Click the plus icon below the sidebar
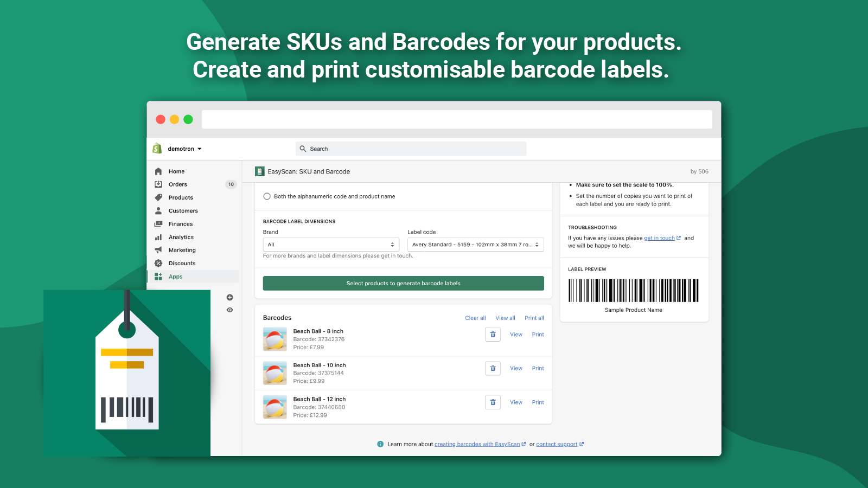Viewport: 868px width, 488px height. coord(229,297)
